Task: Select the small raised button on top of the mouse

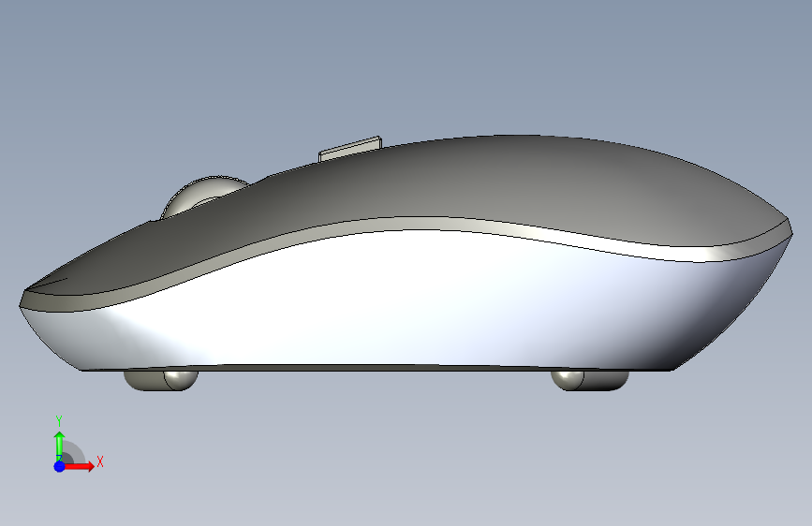Action: coord(350,149)
